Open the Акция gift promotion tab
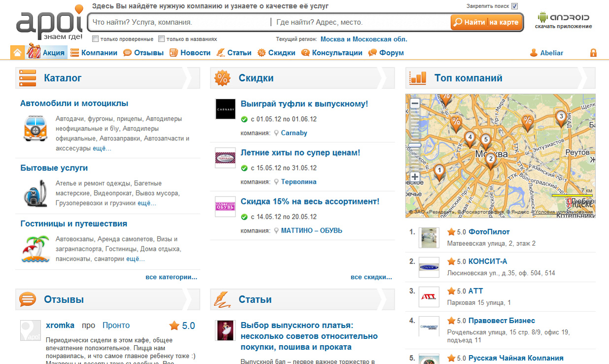609x364 pixels. tap(46, 52)
